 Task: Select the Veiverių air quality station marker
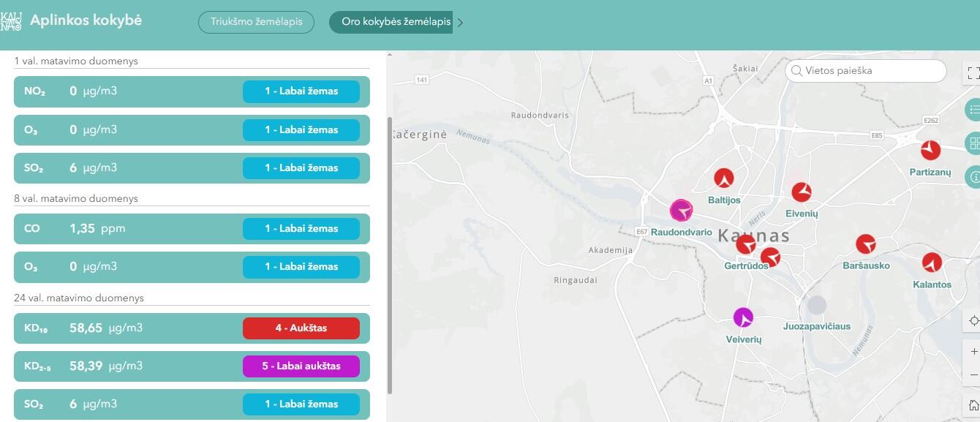point(743,317)
